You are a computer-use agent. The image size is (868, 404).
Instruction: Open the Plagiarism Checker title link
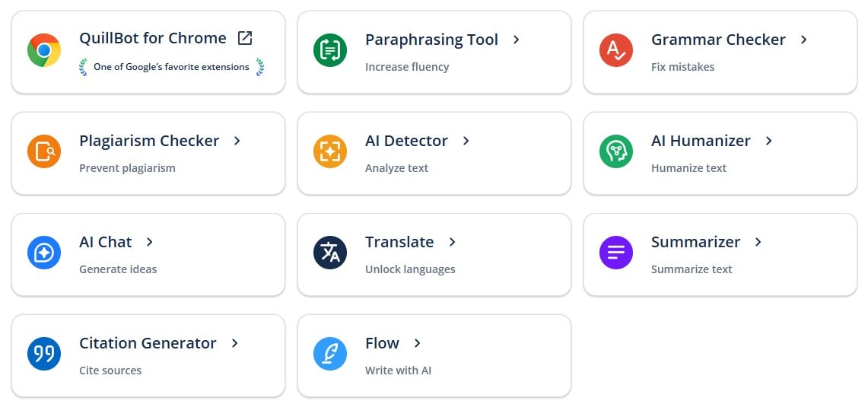click(x=149, y=141)
